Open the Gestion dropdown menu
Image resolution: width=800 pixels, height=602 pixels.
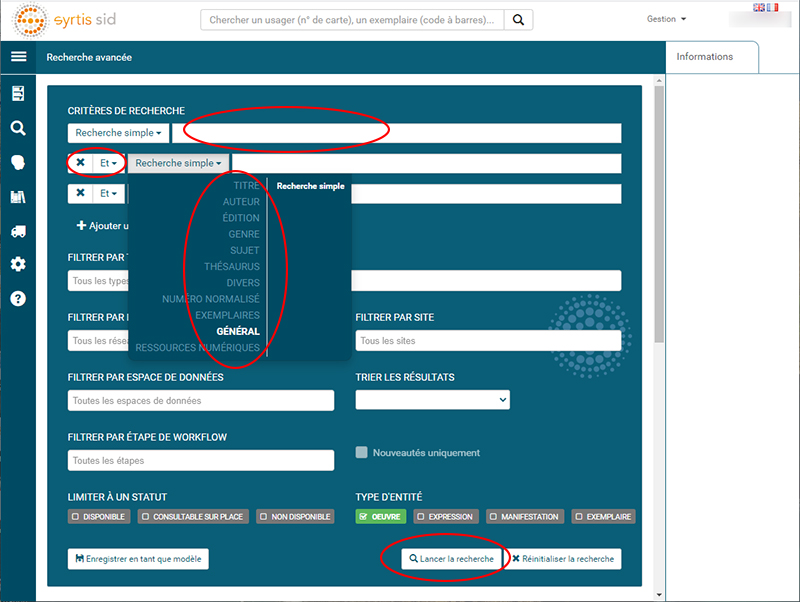pyautogui.click(x=666, y=19)
